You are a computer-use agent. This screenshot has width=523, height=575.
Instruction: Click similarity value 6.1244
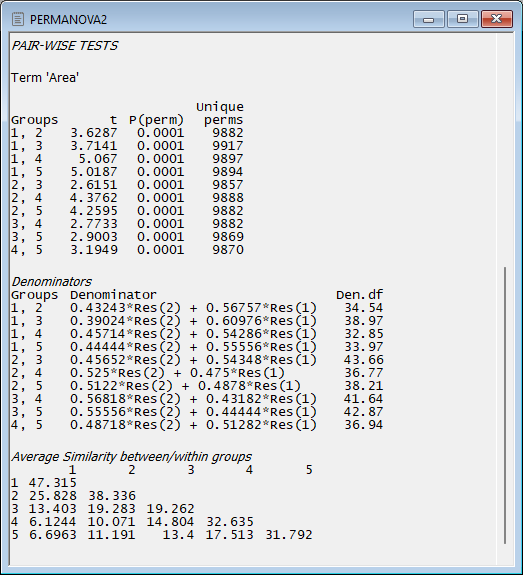point(53,522)
